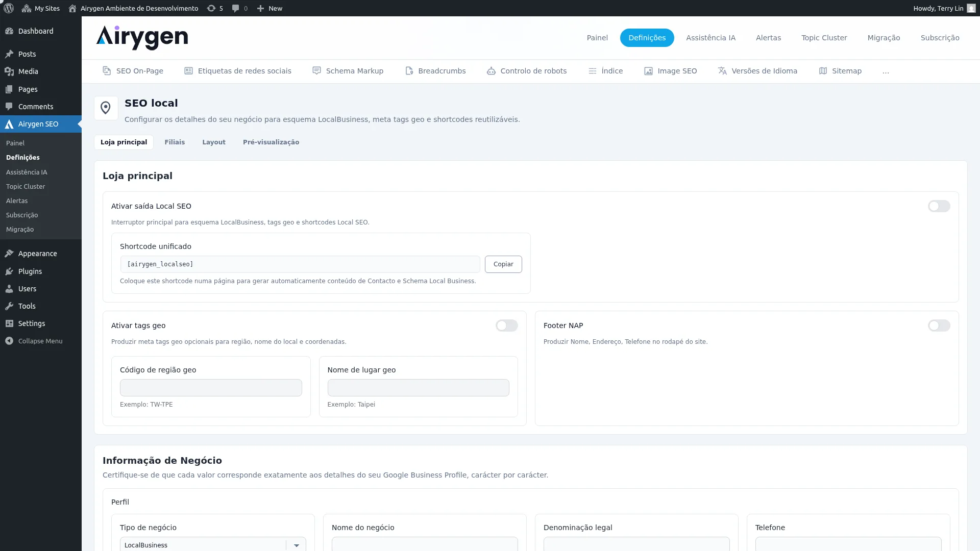Click the Plugins plug icon
980x551 pixels.
pyautogui.click(x=9, y=271)
